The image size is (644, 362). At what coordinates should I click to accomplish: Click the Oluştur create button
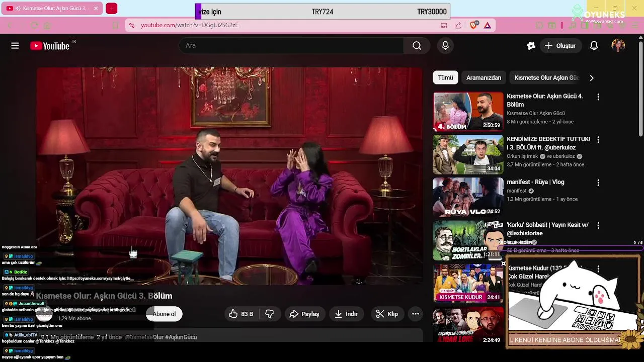(560, 46)
